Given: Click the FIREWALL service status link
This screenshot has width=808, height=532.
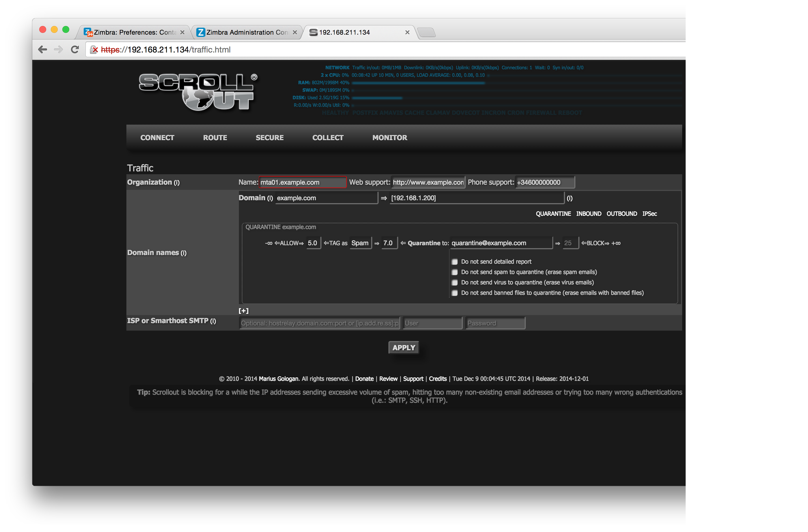Looking at the screenshot, I should 541,113.
